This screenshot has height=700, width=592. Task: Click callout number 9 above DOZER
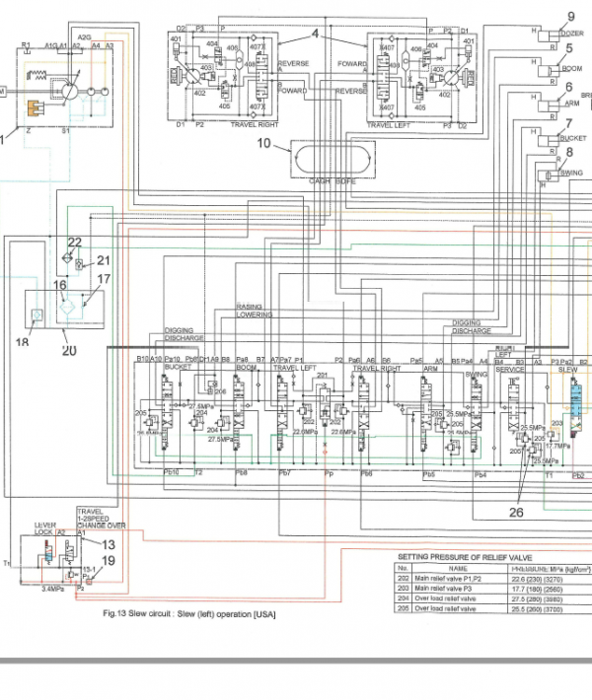coord(571,17)
